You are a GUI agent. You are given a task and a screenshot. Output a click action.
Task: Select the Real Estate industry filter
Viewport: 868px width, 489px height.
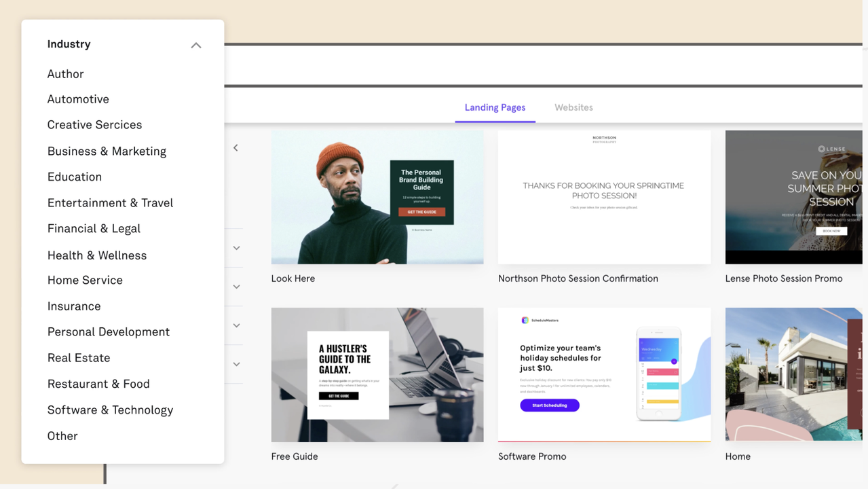tap(79, 357)
